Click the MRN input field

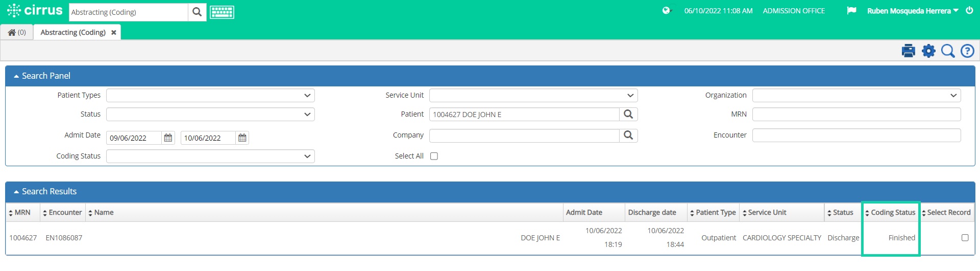pos(856,115)
